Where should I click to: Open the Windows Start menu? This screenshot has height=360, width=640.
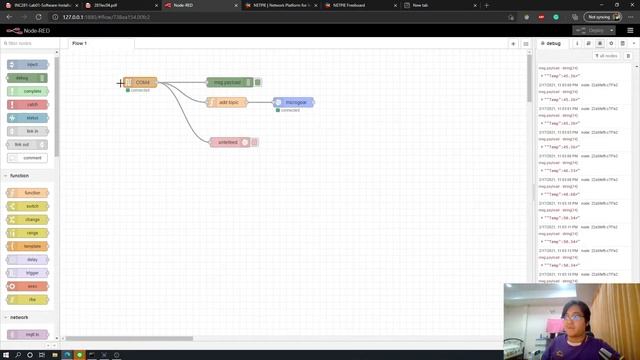click(x=6, y=355)
